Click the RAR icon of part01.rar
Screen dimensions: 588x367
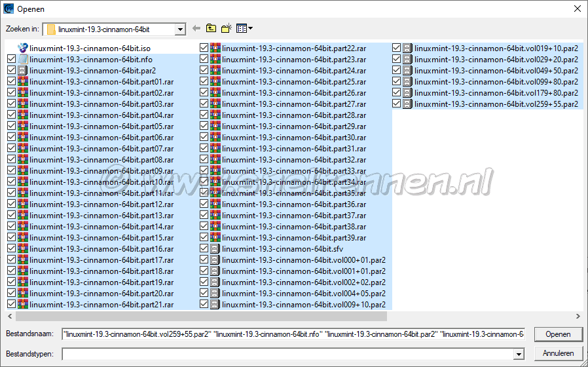pos(23,81)
